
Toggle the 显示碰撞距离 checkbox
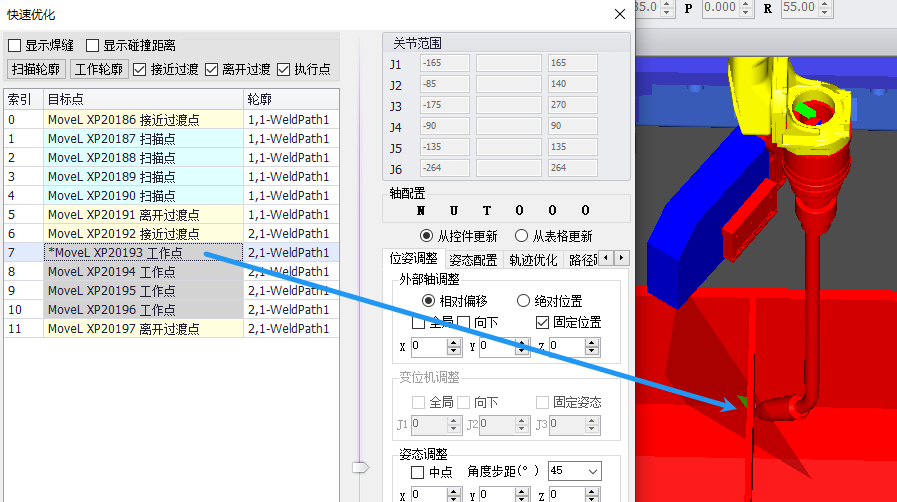click(93, 45)
